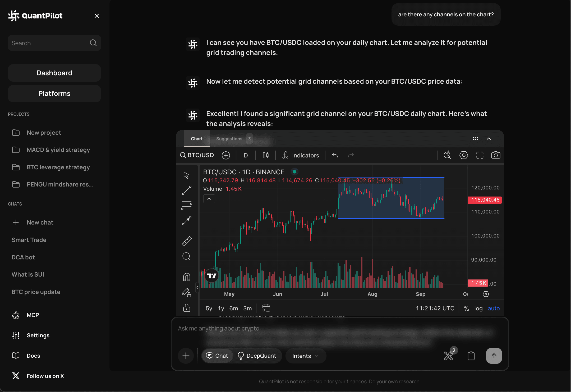Open go-to-date calendar icon
The height and width of the screenshot is (392, 571).
pyautogui.click(x=266, y=308)
